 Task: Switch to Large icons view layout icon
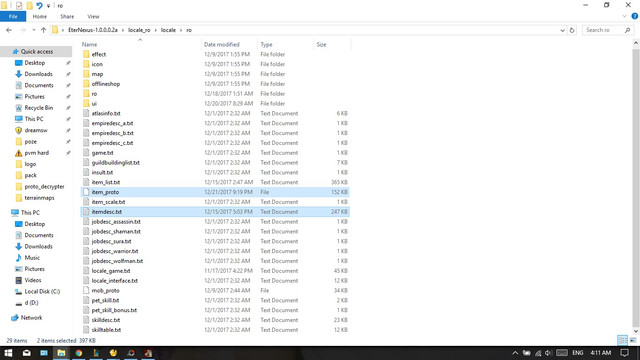point(633,340)
